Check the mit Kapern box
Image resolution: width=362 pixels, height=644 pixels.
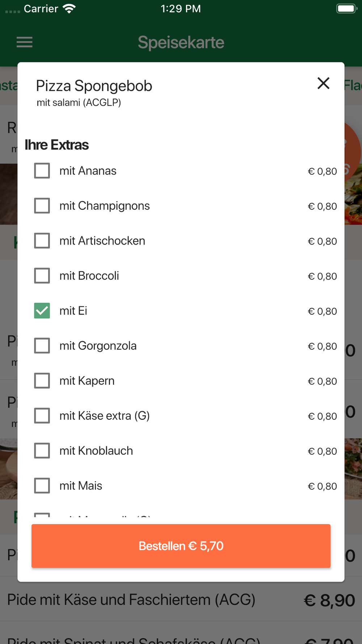(42, 381)
